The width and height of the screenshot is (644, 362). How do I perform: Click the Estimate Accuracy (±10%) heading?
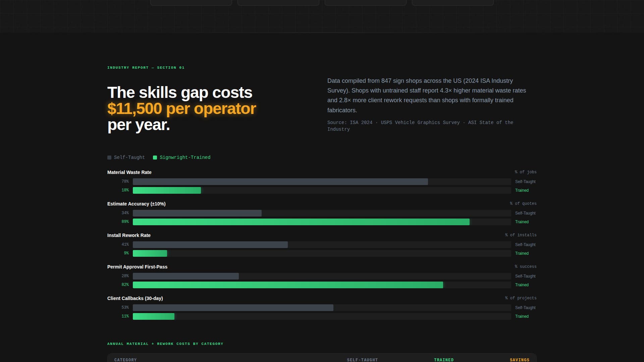136,204
